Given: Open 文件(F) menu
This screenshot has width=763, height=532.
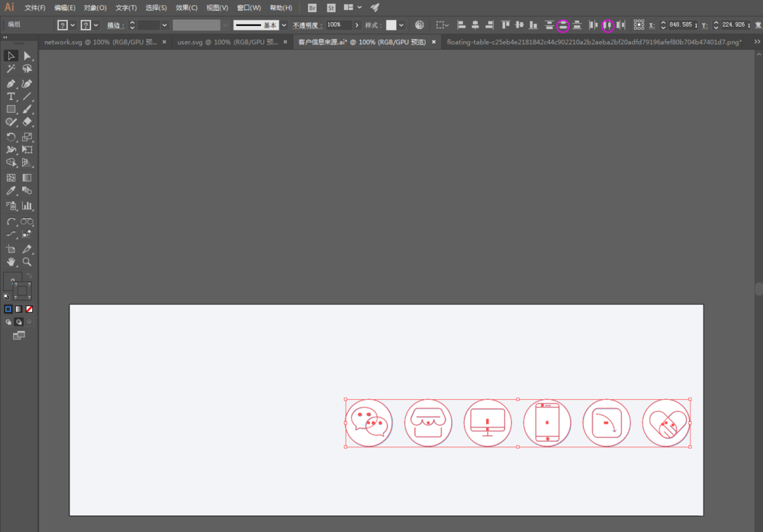Looking at the screenshot, I should [x=34, y=8].
